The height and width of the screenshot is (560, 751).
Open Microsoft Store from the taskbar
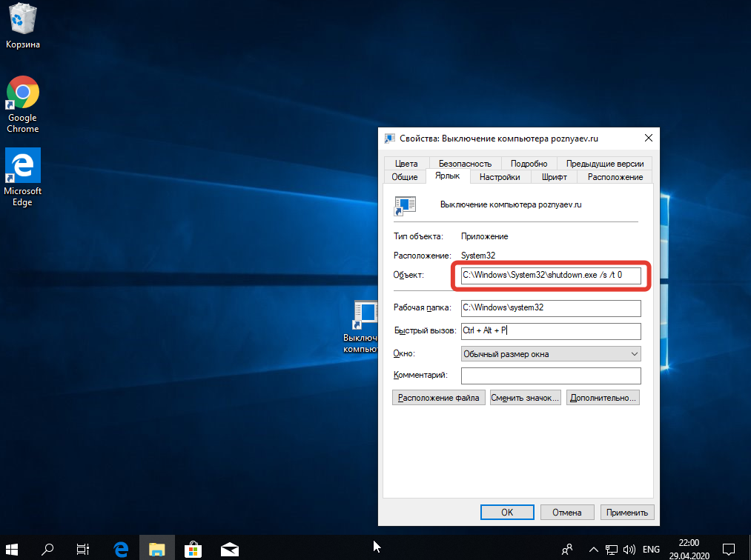point(193,549)
